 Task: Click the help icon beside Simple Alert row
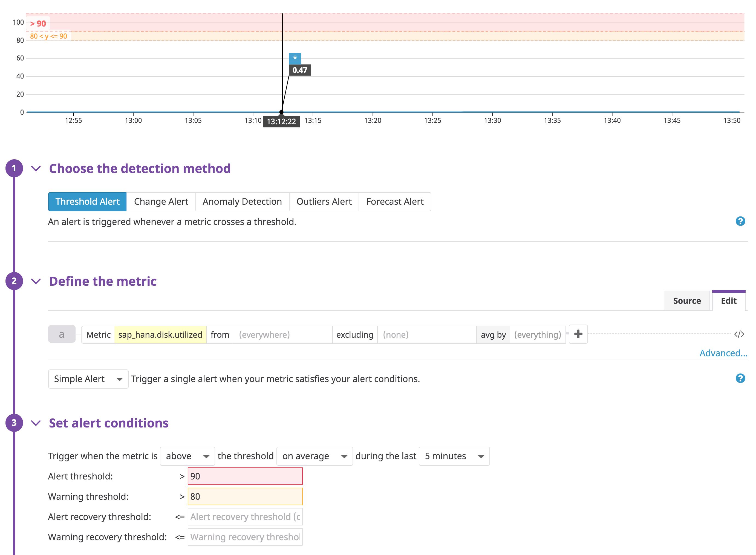[740, 378]
